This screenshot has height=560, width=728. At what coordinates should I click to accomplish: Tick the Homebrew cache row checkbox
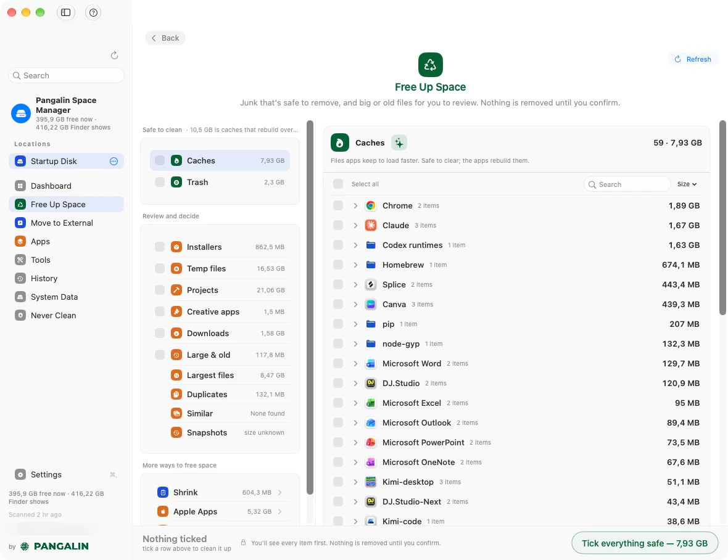point(338,265)
